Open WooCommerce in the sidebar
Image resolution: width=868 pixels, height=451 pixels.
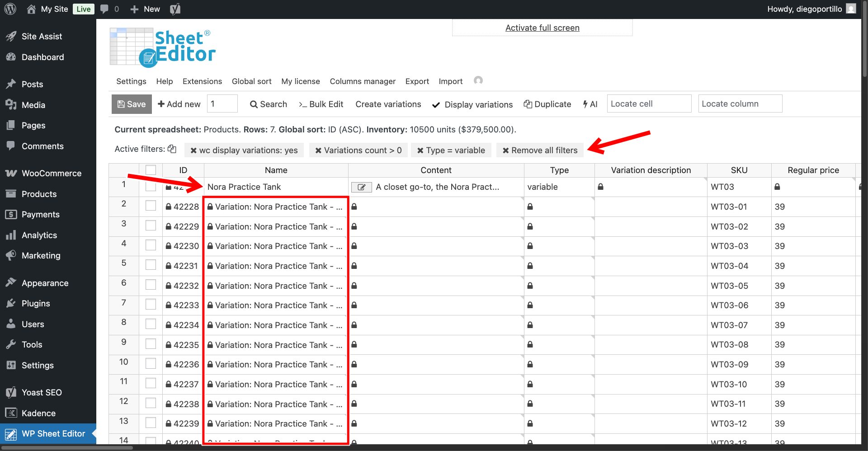tap(51, 174)
